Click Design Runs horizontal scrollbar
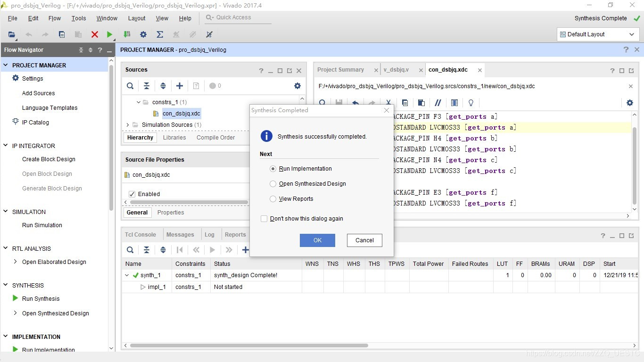Viewport: 644px width, 362px height. pyautogui.click(x=249, y=346)
